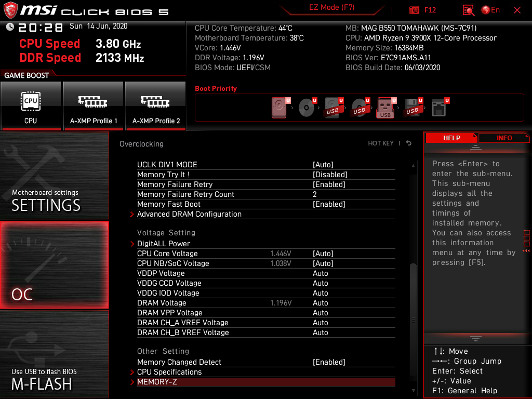The height and width of the screenshot is (399, 532).
Task: Change CPU NB/SoC Voltage Auto mode
Action: 323,263
